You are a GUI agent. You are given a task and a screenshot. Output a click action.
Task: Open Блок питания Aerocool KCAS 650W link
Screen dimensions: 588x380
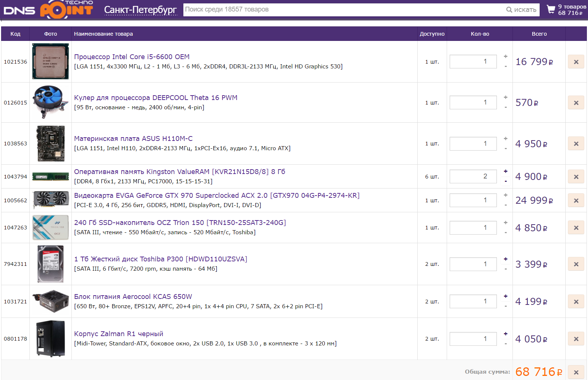(x=133, y=297)
